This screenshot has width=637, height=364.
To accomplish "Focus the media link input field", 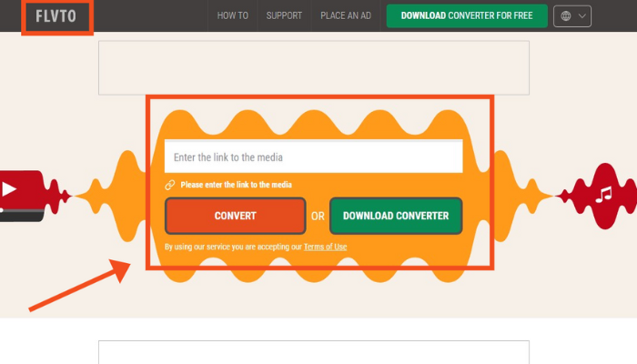I will click(x=313, y=157).
